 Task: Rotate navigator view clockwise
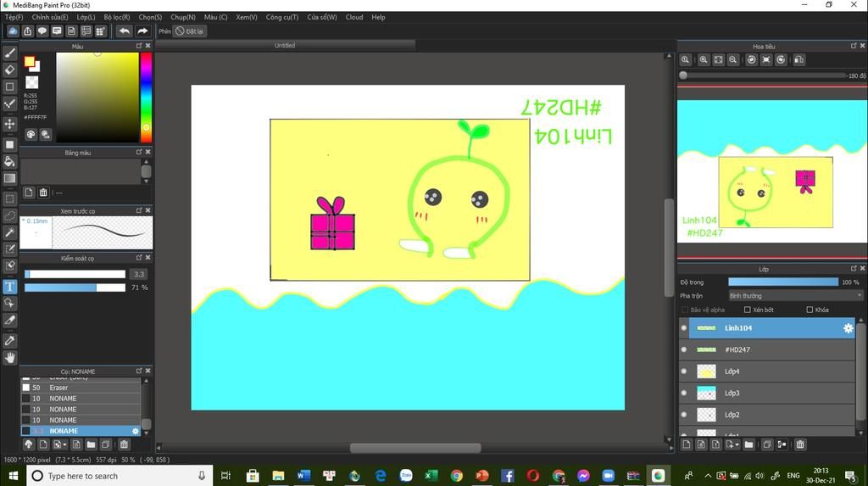click(x=781, y=60)
